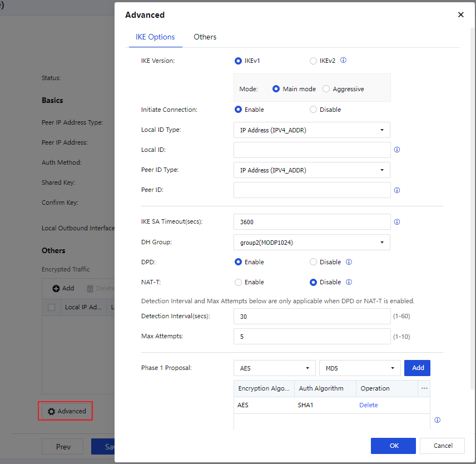
Task: Click info icon beside Peer ID field
Action: 397,190
